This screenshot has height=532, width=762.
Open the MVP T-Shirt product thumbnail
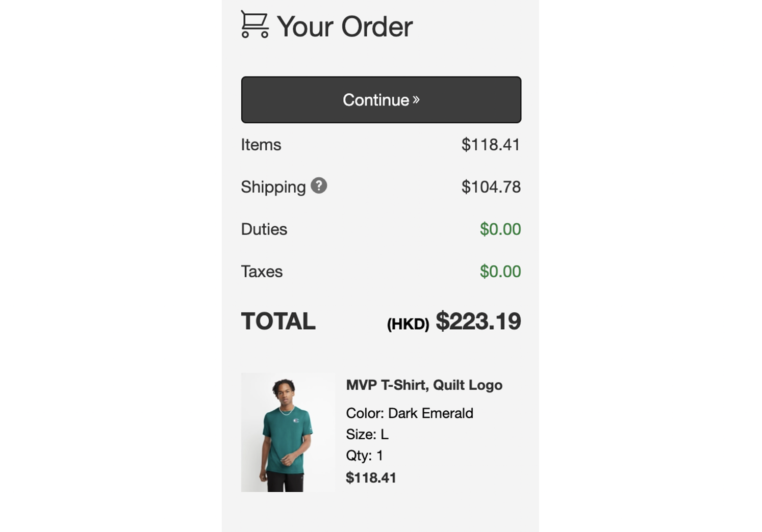tap(288, 432)
